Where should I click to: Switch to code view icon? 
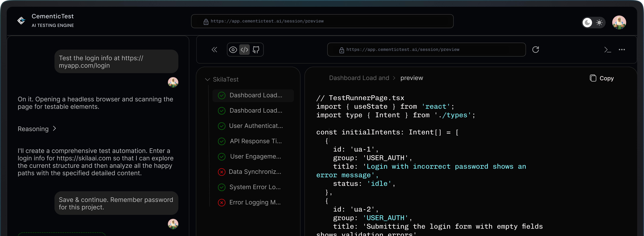coord(244,50)
